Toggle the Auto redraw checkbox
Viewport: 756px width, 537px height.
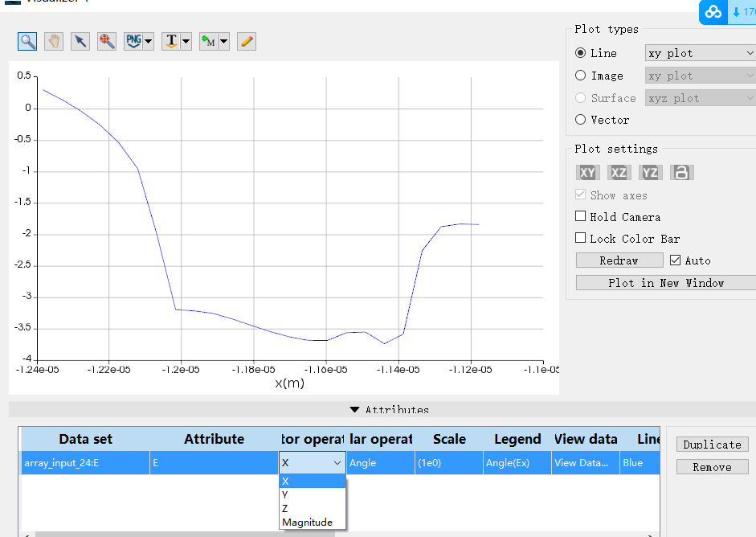tap(675, 260)
